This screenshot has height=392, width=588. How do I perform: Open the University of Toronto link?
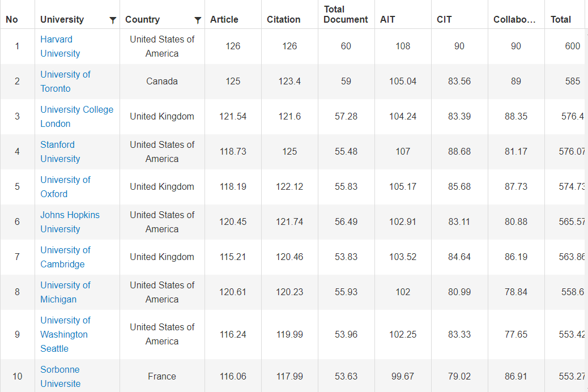pos(65,82)
